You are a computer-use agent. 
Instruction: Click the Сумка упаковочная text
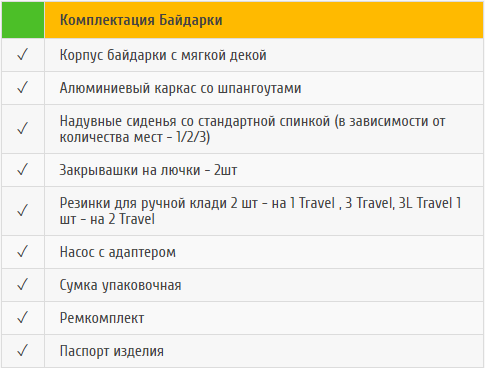(120, 285)
